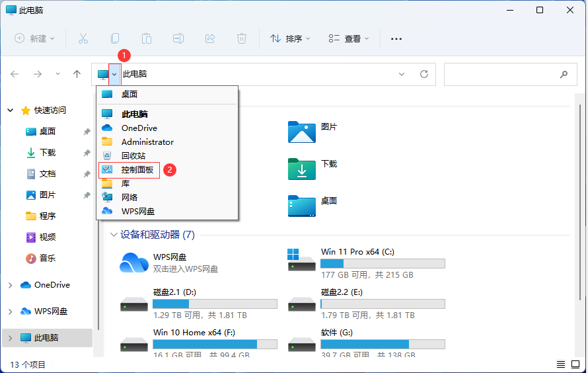This screenshot has width=588, height=373.
Task: Choose OneDrive in dropdown list
Action: coord(167,128)
